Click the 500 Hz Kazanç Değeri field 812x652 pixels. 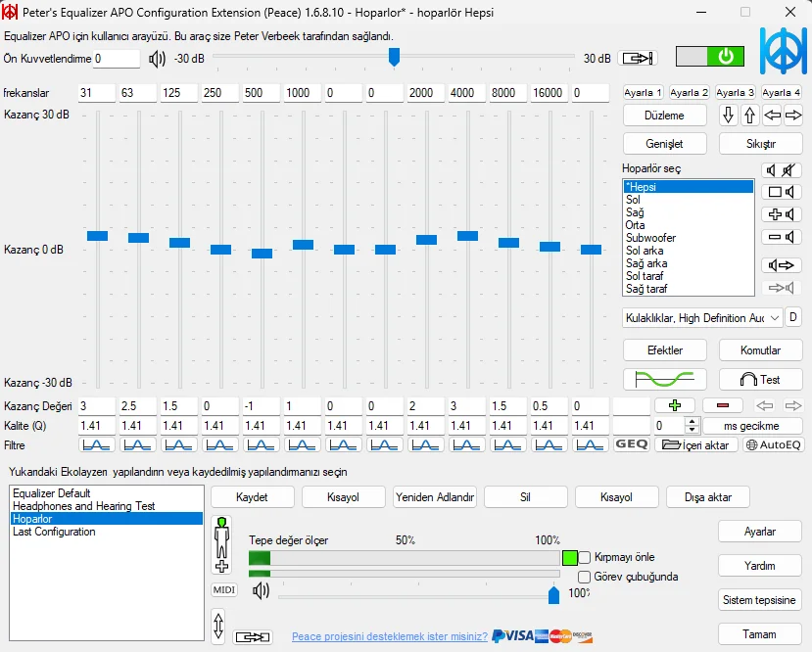[261, 406]
